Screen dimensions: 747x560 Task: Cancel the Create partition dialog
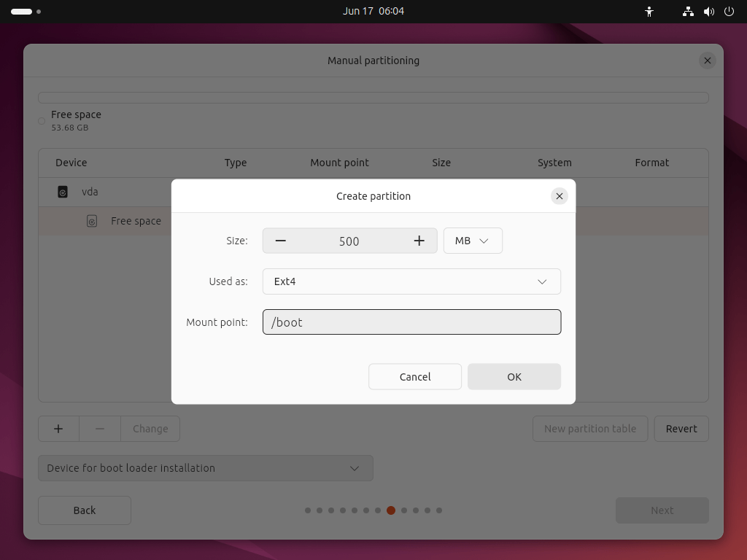[415, 377]
